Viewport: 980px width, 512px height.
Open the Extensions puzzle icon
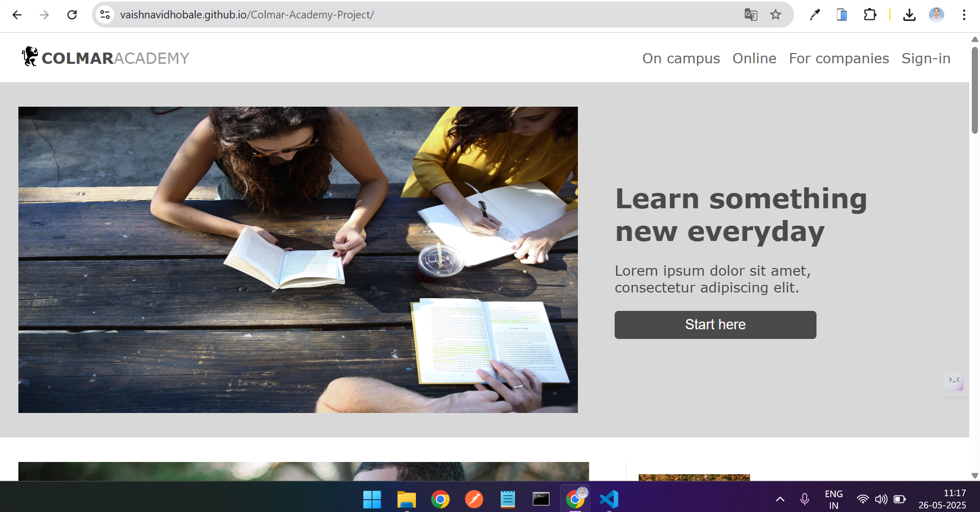[x=870, y=15]
